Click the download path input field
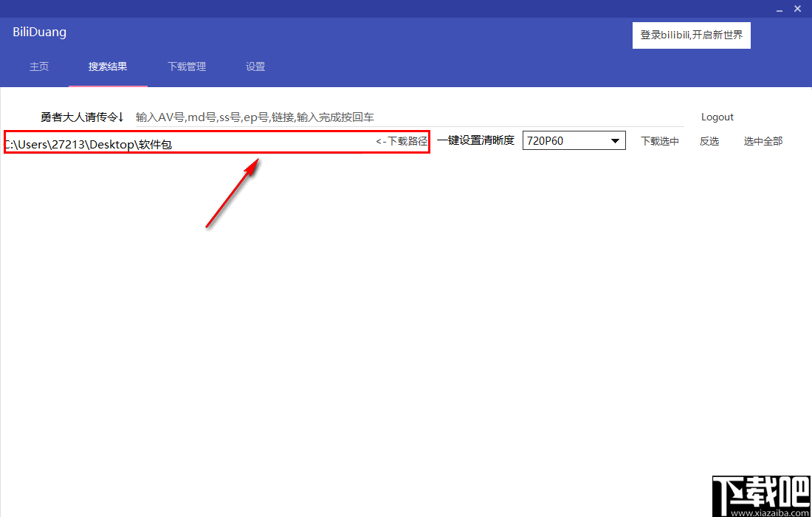The height and width of the screenshot is (517, 812). click(x=185, y=143)
